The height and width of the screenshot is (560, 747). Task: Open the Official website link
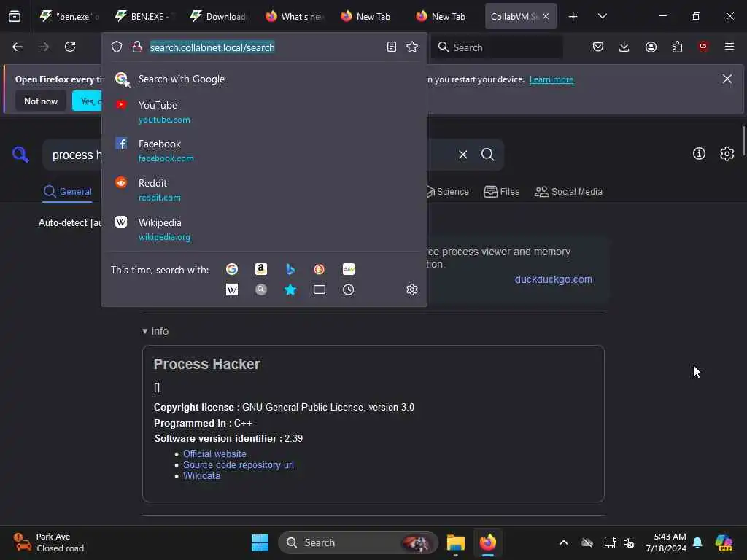click(x=214, y=454)
